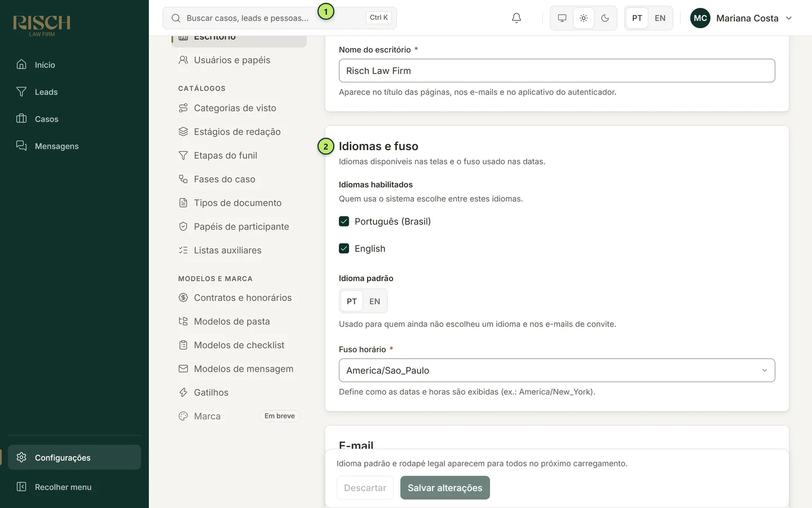
Task: Open Papéis de participante page
Action: [239, 226]
